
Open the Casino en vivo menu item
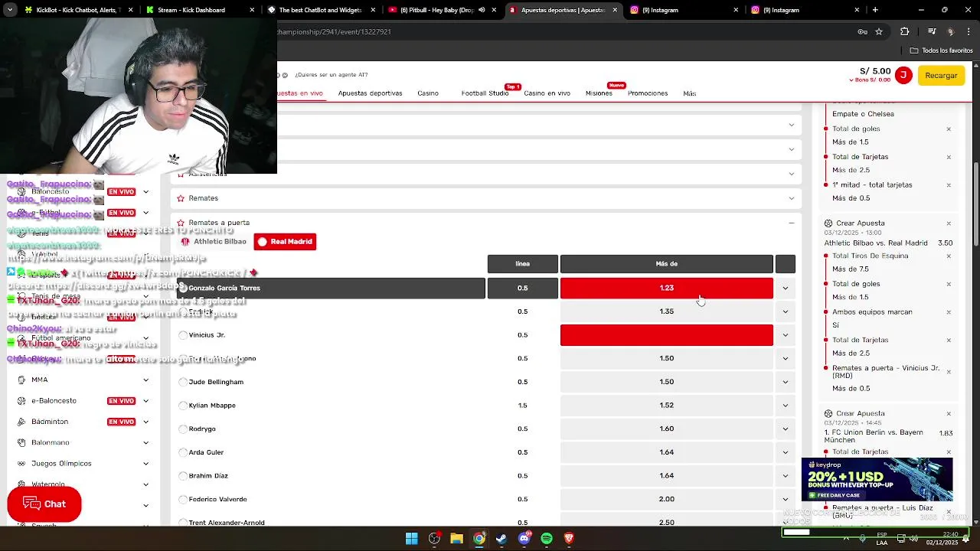click(547, 93)
